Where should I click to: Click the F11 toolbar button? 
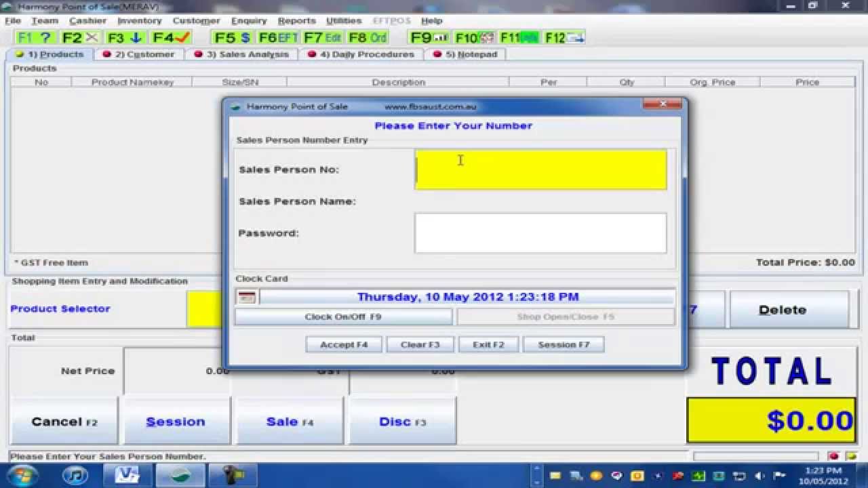[519, 37]
